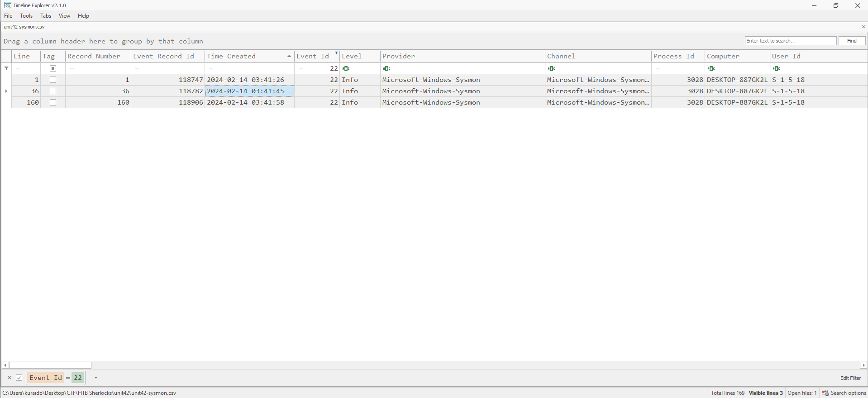Screen dimensions: 868x398
Task: Tag the row with Line 160
Action: [x=53, y=102]
